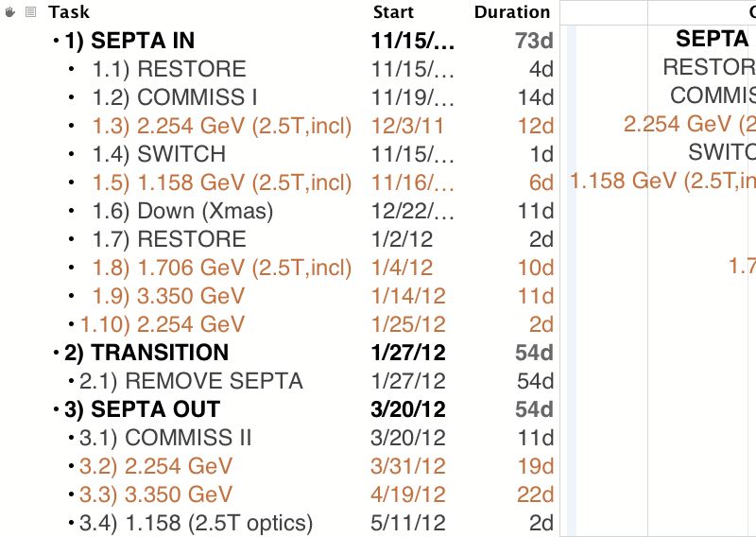Click the 73d duration of SEPTA IN
756x537 pixels.
click(534, 41)
